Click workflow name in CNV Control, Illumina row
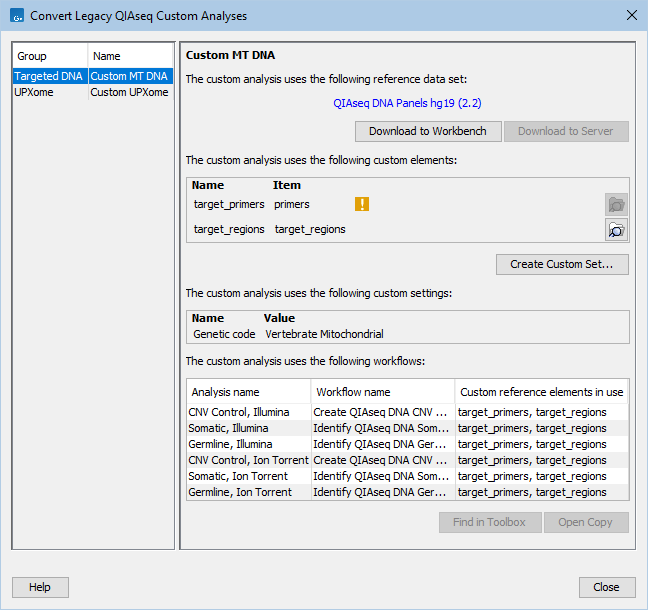Viewport: 648px width, 610px height. [x=383, y=412]
